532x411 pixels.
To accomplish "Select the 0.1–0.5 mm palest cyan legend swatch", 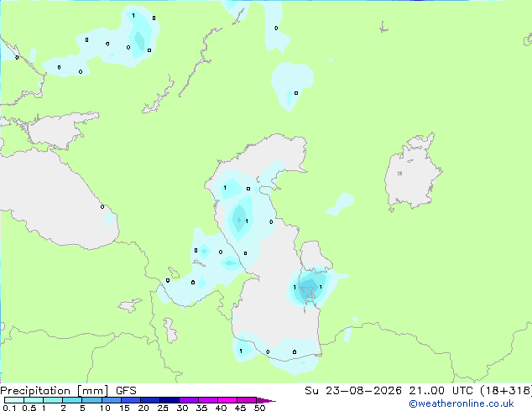I will pyautogui.click(x=14, y=400).
